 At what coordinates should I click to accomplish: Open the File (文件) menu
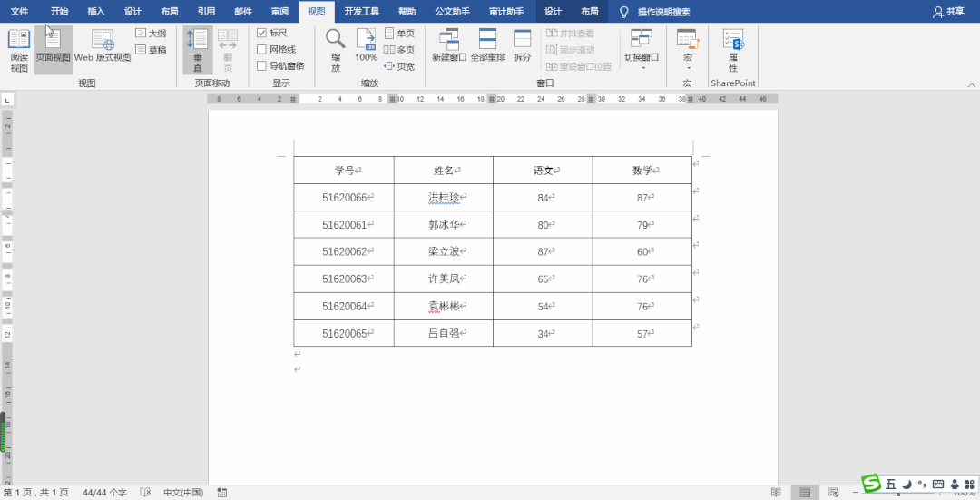coord(19,12)
